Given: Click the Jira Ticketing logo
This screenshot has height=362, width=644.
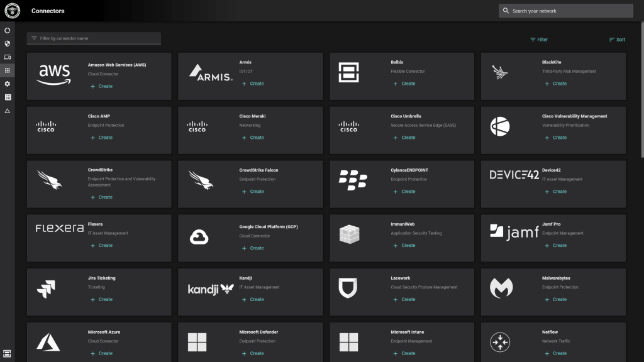Looking at the screenshot, I should [x=46, y=288].
